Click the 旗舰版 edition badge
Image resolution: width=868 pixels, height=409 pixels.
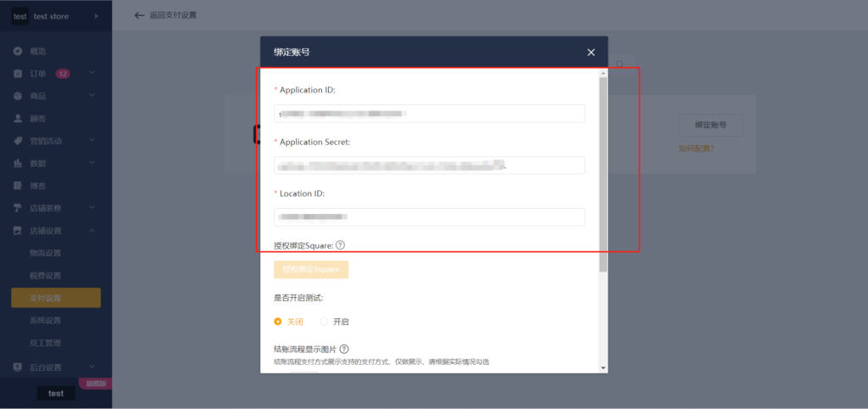tap(97, 384)
